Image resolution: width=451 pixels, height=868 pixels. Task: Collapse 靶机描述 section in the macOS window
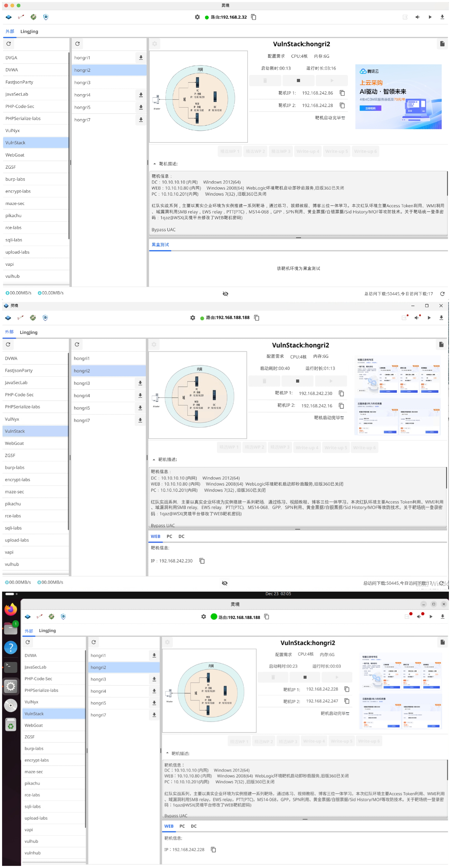[155, 164]
